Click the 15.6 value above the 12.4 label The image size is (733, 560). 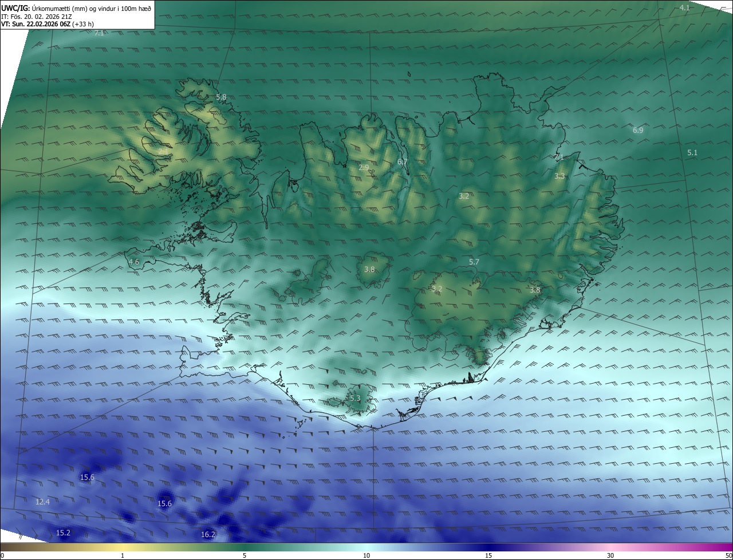(87, 477)
